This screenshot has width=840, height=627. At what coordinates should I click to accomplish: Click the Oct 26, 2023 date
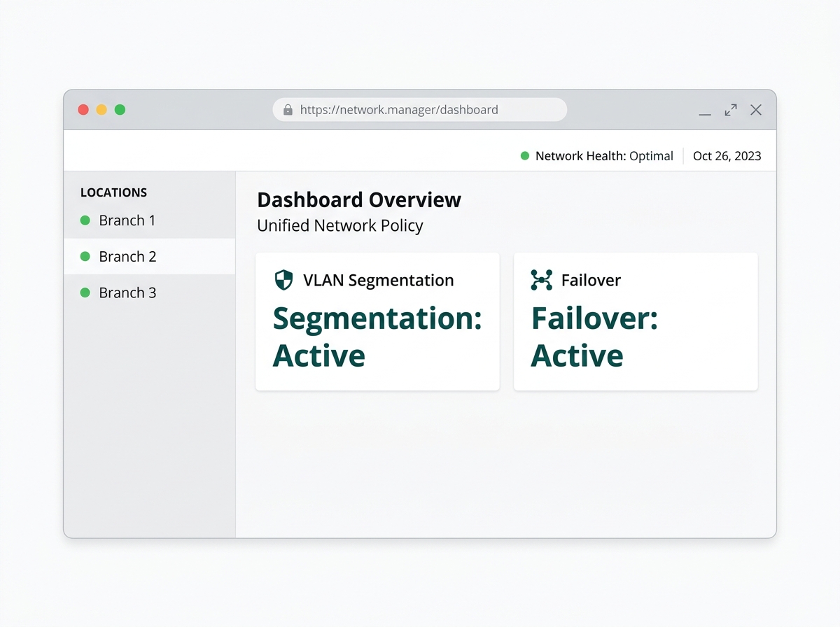[727, 156]
